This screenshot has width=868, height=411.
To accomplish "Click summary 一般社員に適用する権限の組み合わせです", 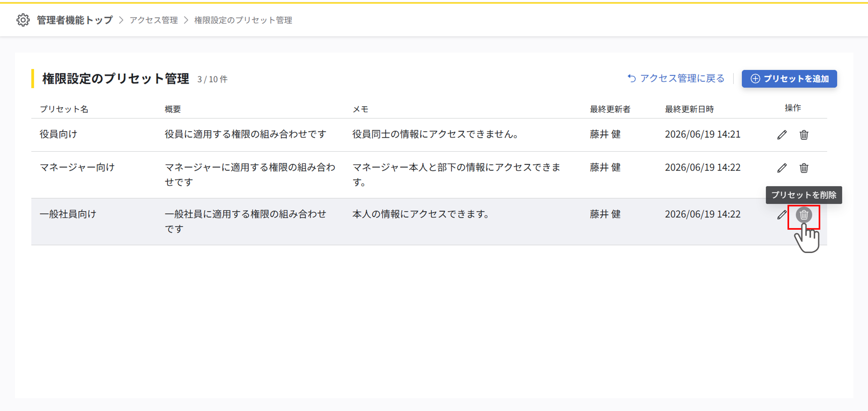I will click(x=245, y=221).
